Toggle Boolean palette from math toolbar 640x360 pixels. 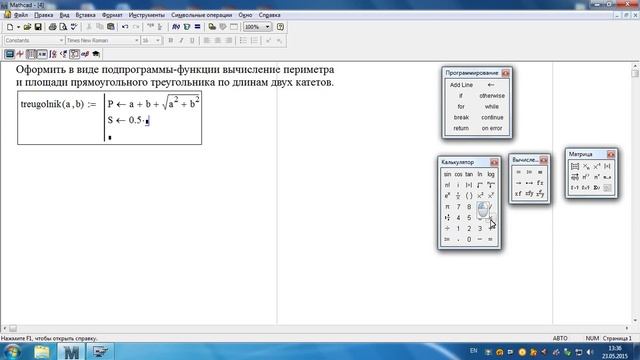tap(63, 54)
